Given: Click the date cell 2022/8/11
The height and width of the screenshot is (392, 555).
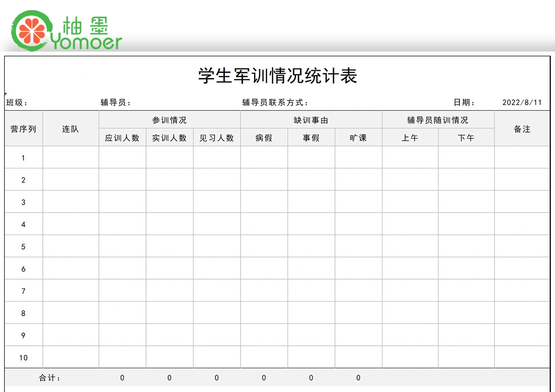Looking at the screenshot, I should tap(522, 102).
